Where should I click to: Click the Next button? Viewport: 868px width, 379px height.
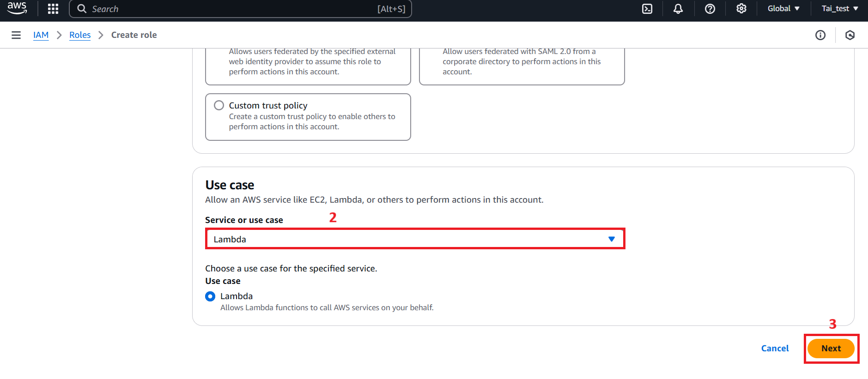click(x=831, y=349)
